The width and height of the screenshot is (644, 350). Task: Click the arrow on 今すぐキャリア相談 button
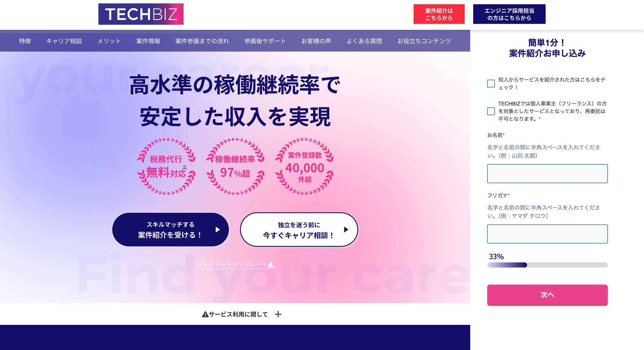pyautogui.click(x=346, y=229)
